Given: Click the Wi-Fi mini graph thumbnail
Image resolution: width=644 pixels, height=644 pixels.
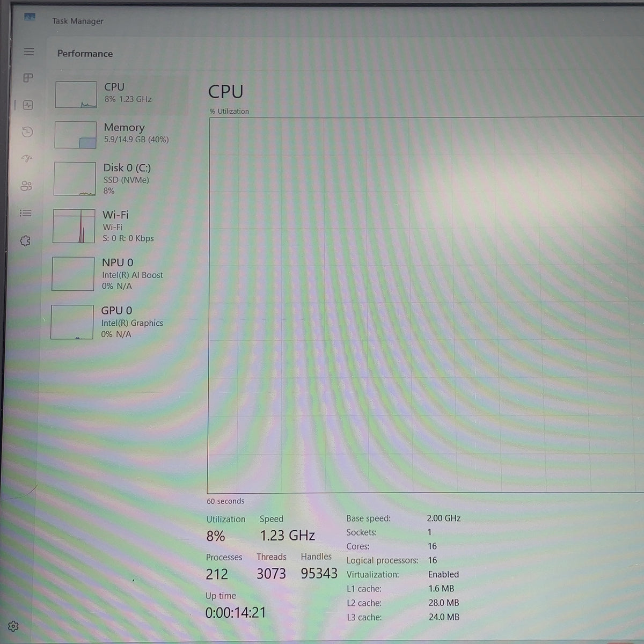Looking at the screenshot, I should coord(74,226).
